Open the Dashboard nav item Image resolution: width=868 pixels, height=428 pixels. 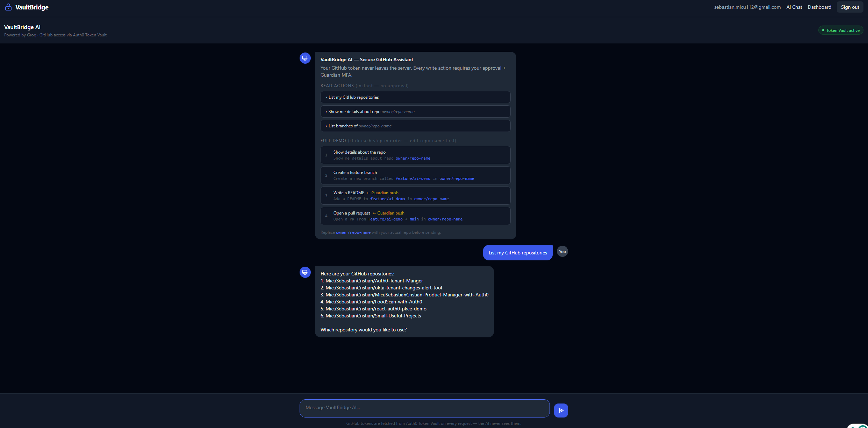(819, 7)
